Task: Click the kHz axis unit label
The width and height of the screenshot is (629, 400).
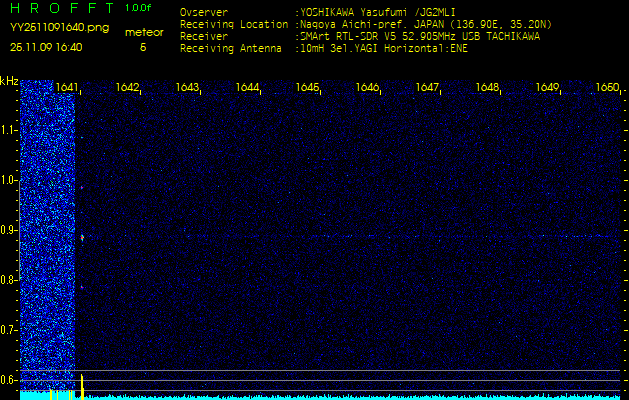Action: (x=9, y=82)
